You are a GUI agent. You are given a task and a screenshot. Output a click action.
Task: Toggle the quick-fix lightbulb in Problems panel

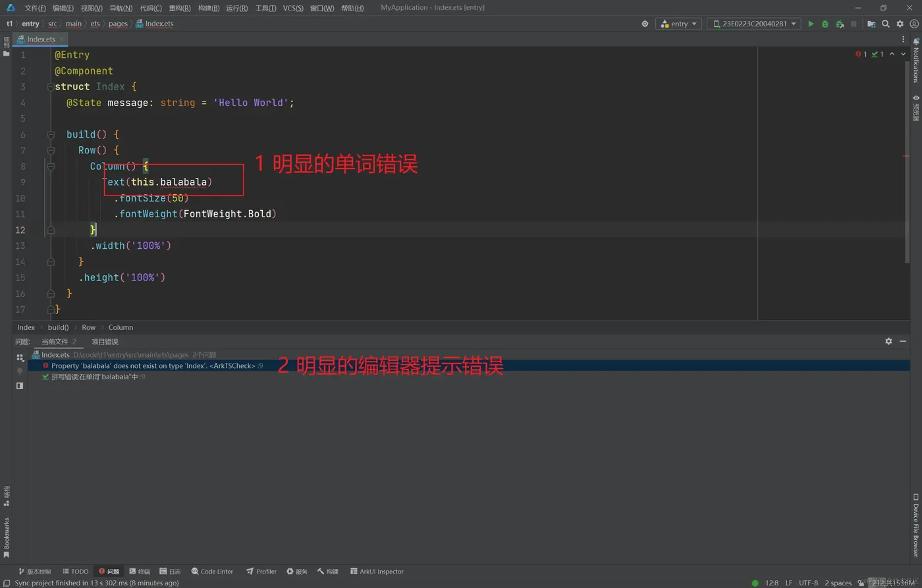(x=20, y=371)
